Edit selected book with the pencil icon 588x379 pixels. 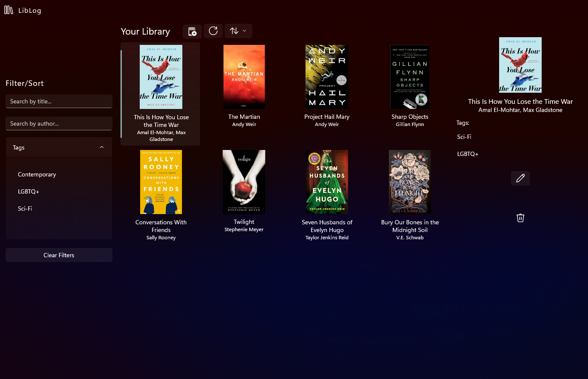point(520,178)
